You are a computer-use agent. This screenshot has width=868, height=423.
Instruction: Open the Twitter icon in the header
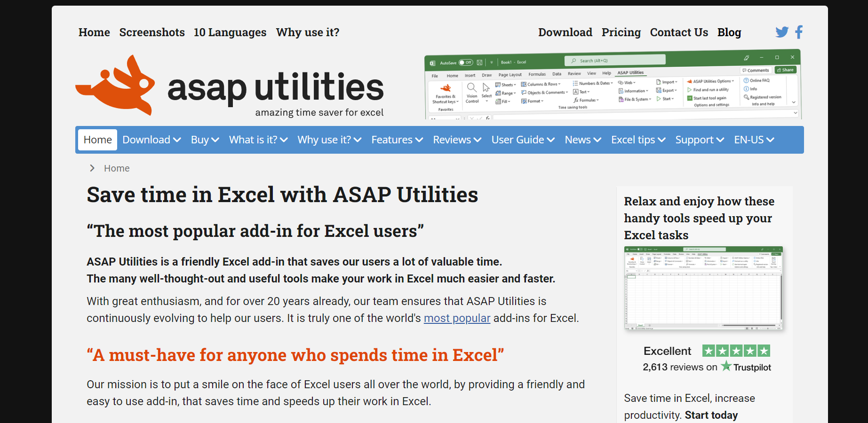point(781,32)
